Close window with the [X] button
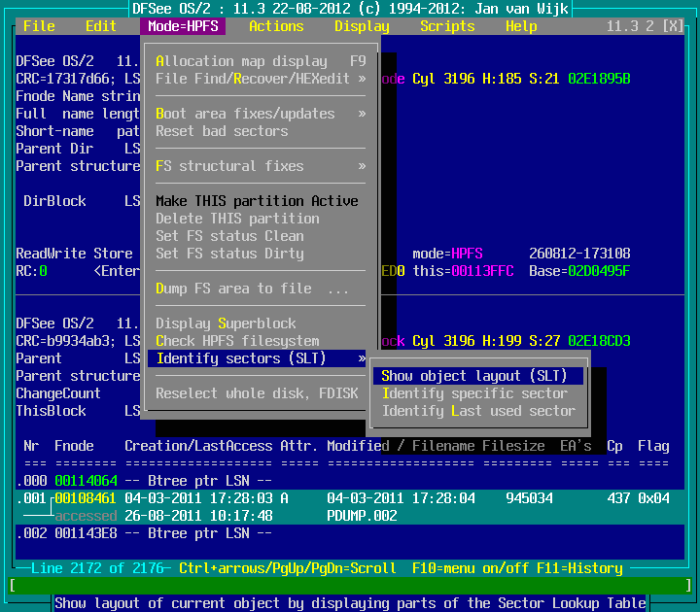This screenshot has height=612, width=700. coord(672,26)
